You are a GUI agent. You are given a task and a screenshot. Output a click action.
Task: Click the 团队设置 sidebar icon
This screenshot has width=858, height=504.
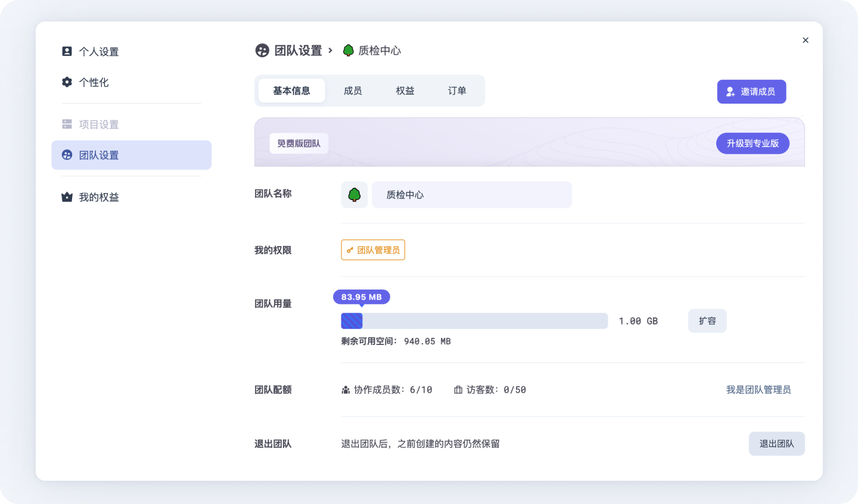coord(67,155)
